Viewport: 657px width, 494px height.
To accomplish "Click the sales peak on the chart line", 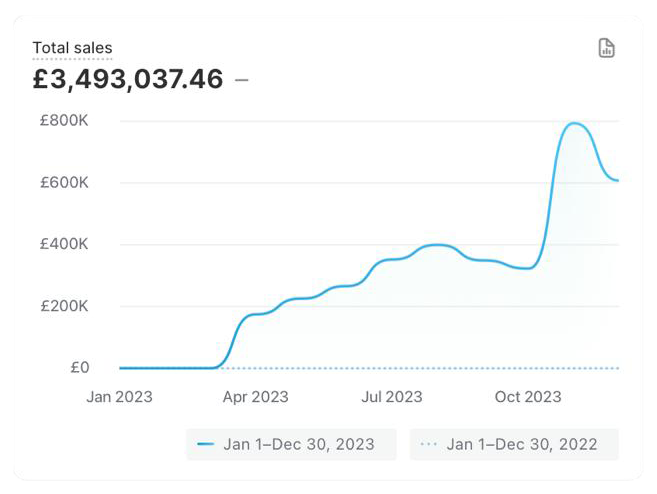I will pyautogui.click(x=574, y=124).
